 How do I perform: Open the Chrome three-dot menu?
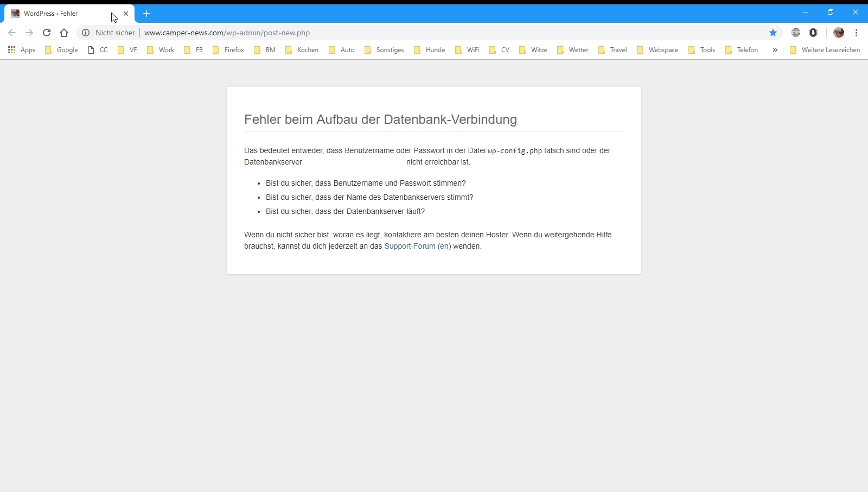click(x=857, y=33)
